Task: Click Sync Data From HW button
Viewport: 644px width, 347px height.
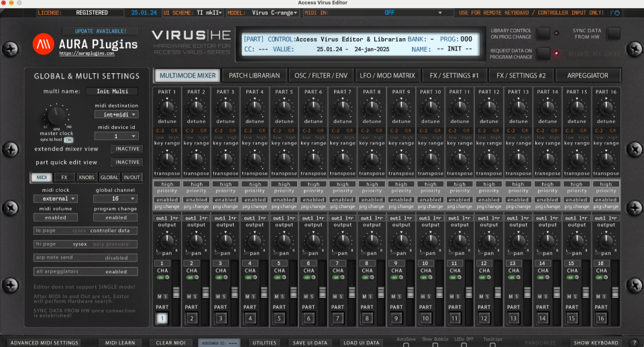Action: 614,34
